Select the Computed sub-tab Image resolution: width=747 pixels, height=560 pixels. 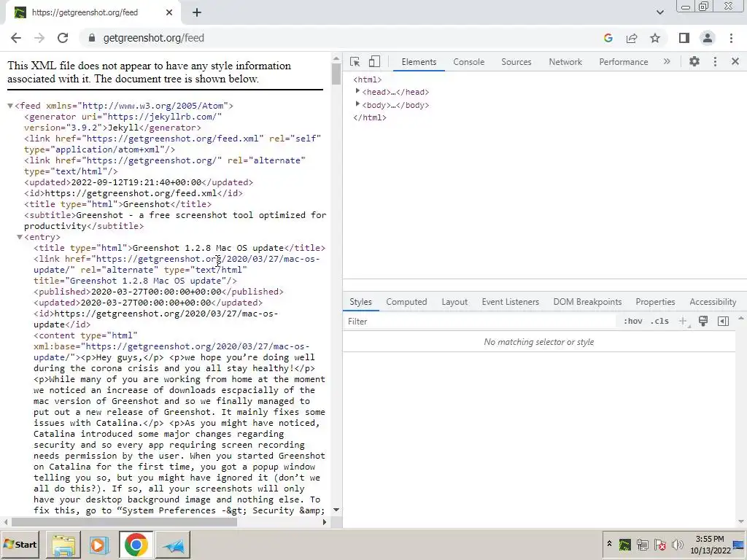pos(406,302)
